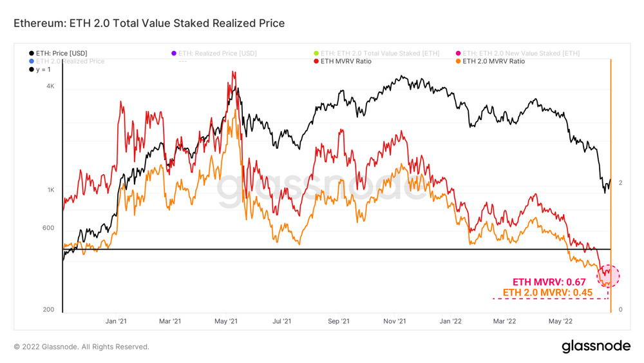Click the blue ETH 2.0 Realized Price dot
644x363 pixels.
[x=31, y=61]
